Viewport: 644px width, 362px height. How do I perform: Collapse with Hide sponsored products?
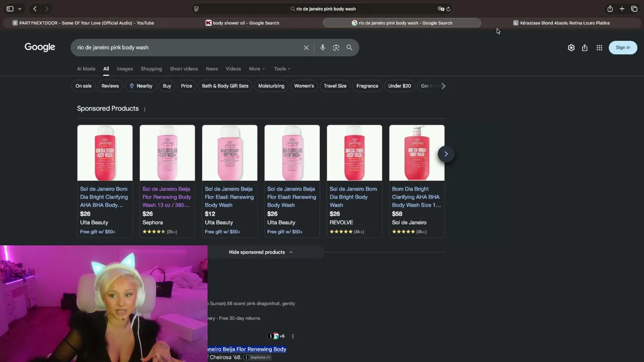(x=261, y=252)
